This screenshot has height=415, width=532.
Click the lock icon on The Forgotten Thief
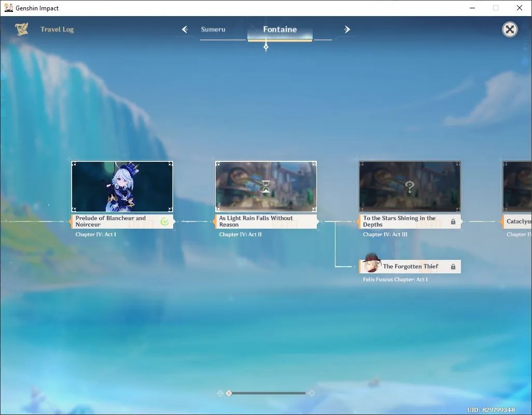pyautogui.click(x=453, y=267)
